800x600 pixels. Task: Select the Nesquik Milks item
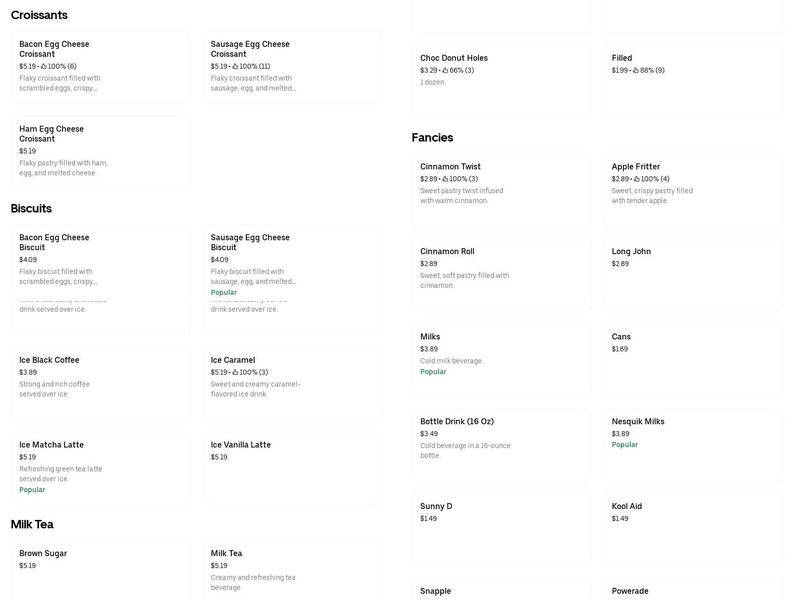click(693, 445)
